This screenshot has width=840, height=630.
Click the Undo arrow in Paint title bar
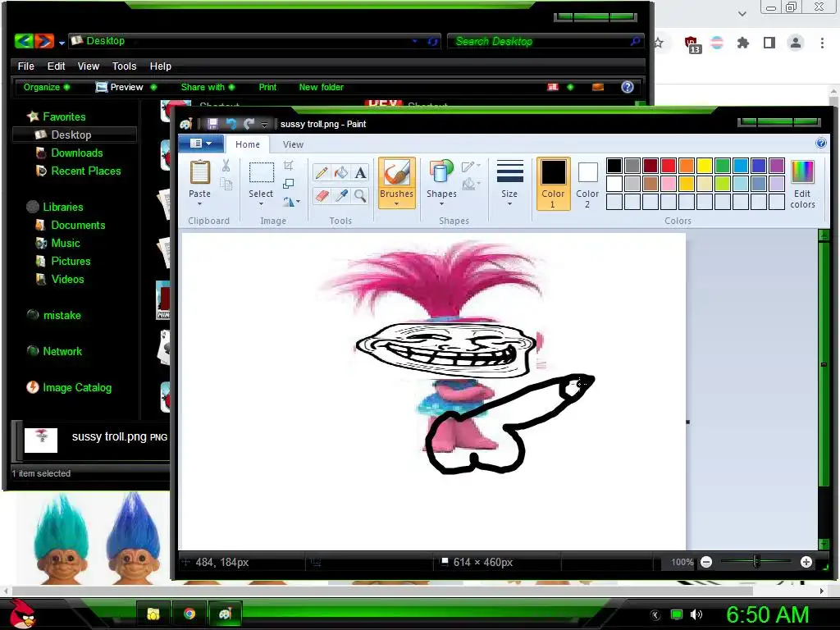[231, 124]
